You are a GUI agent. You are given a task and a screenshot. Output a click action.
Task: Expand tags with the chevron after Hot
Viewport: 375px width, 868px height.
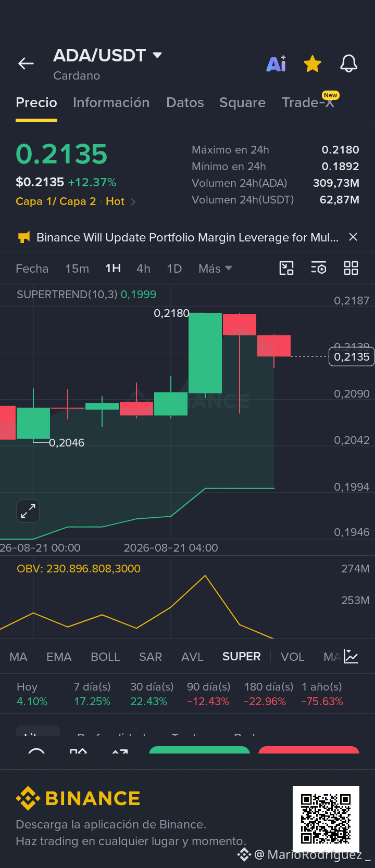point(133,202)
